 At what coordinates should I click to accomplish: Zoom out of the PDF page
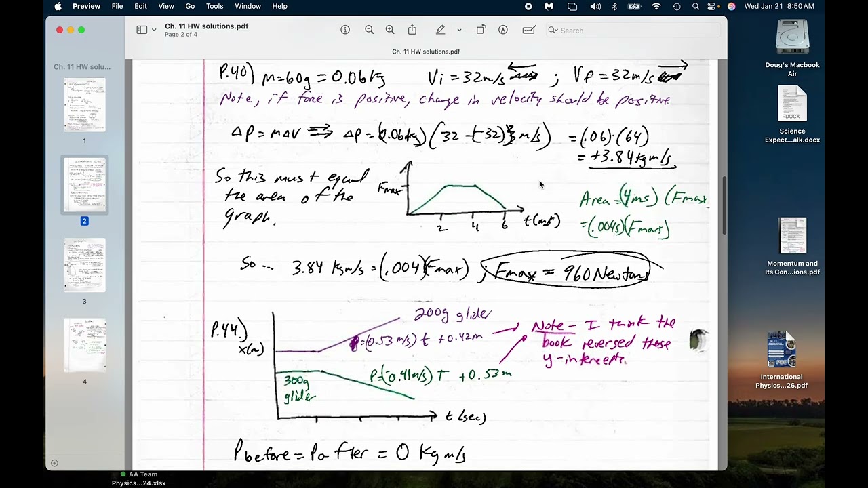[x=369, y=30]
